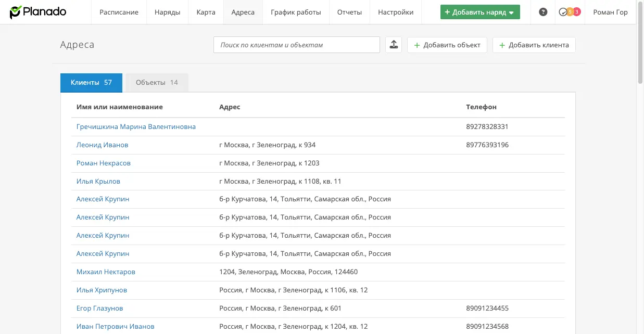Click address к 1108, кв. 11
The image size is (644, 334).
(280, 181)
